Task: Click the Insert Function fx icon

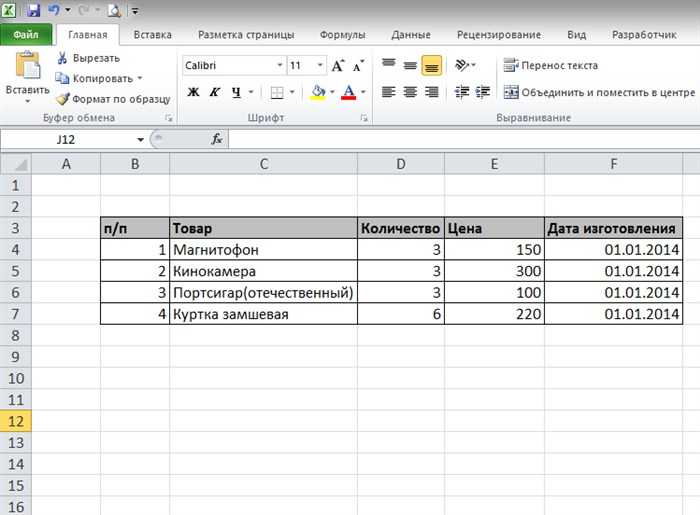Action: 217,139
